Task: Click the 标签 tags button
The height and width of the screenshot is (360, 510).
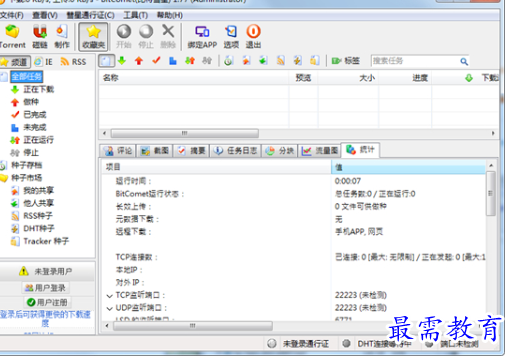Action: 346,61
